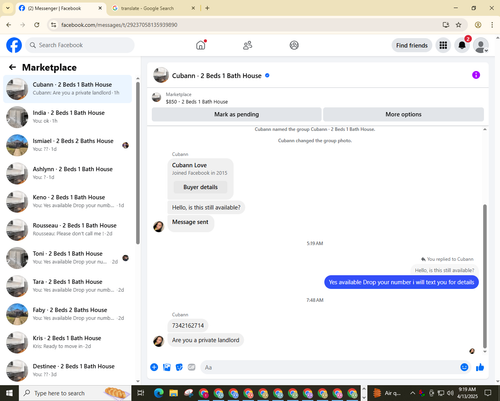Image resolution: width=500 pixels, height=401 pixels.
Task: Go to Facebook Home icon
Action: tap(201, 45)
